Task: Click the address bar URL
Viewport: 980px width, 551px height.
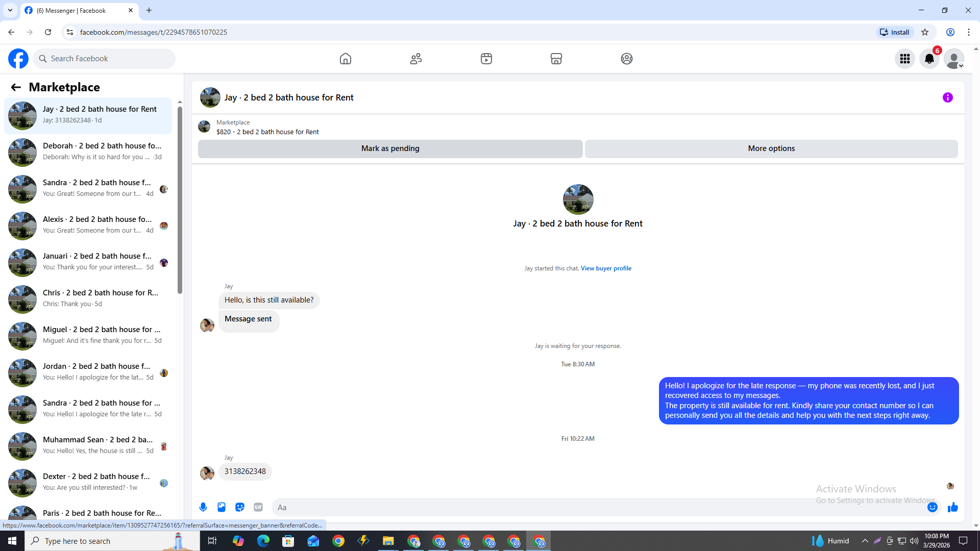Action: coord(154,32)
